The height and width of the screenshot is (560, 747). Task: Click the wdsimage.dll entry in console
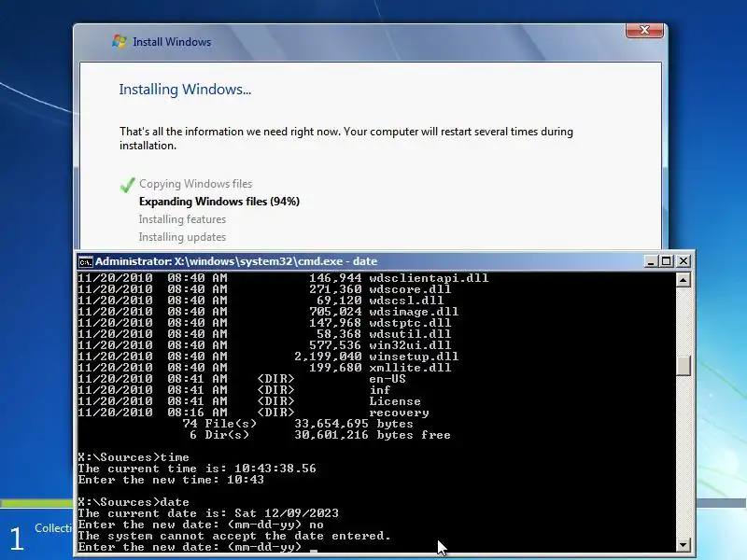(x=268, y=312)
